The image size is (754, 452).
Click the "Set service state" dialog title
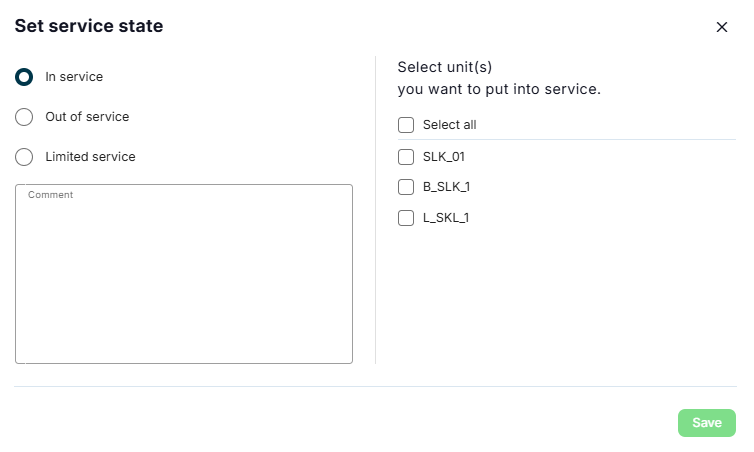[89, 27]
